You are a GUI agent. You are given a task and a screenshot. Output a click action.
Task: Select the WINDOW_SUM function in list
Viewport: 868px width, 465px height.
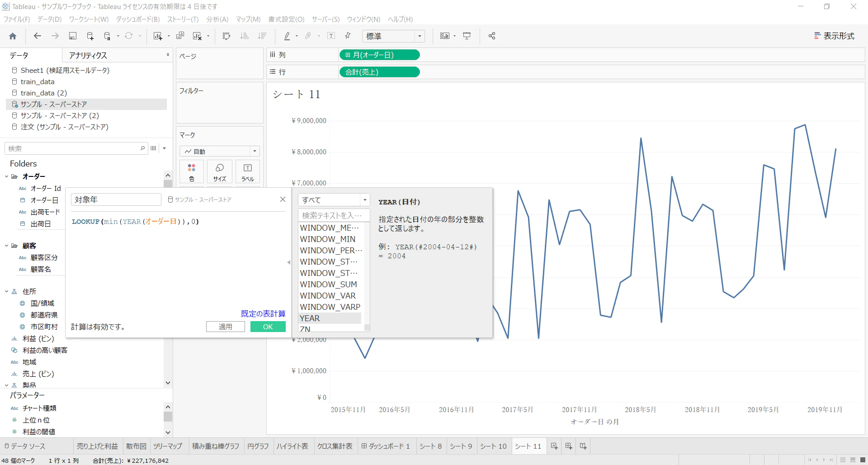(x=329, y=285)
